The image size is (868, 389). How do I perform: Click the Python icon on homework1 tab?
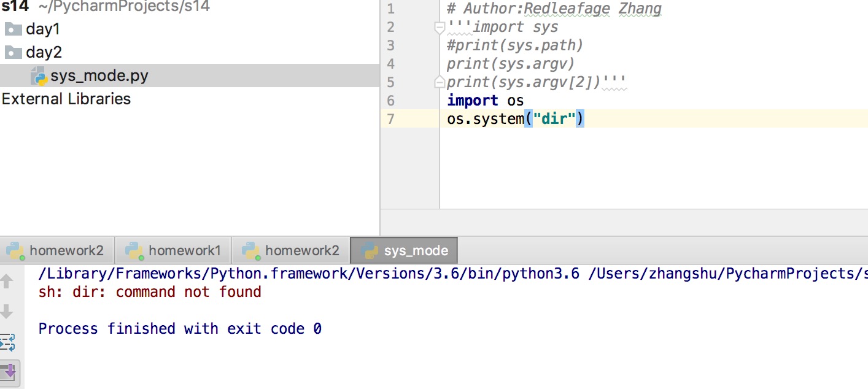coord(134,250)
